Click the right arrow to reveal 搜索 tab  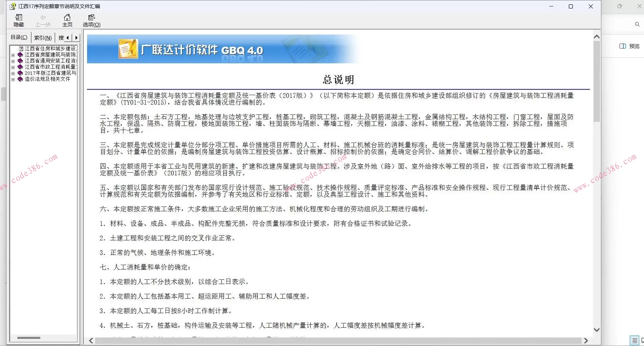coord(77,37)
